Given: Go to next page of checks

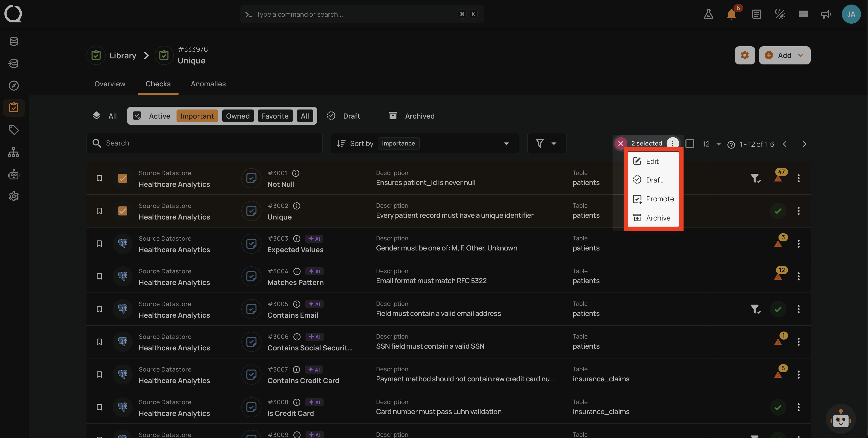Looking at the screenshot, I should (805, 144).
